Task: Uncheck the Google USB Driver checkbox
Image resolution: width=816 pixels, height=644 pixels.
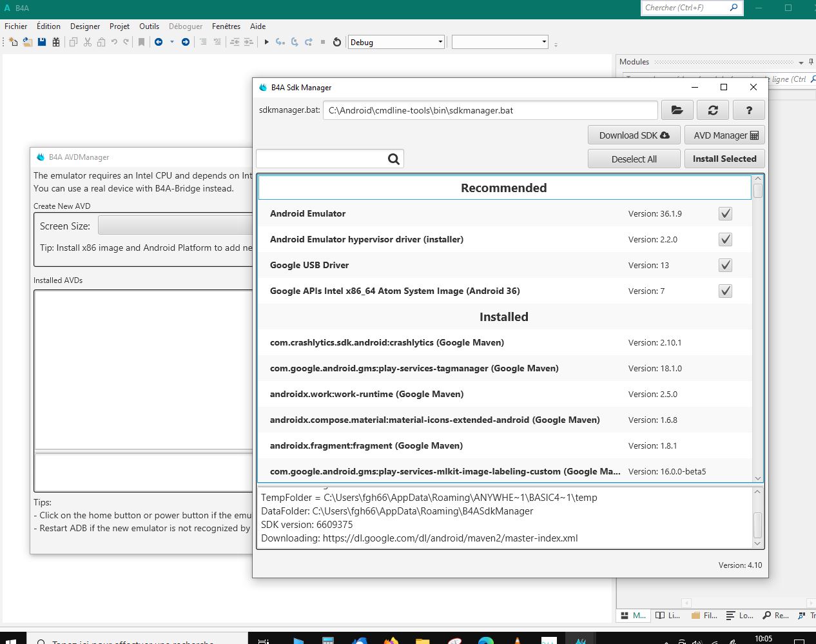Action: pyautogui.click(x=725, y=265)
